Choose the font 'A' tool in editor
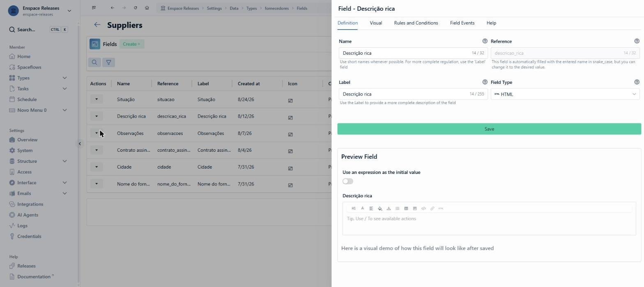Screen dimensions: 644x287 click(x=362, y=208)
